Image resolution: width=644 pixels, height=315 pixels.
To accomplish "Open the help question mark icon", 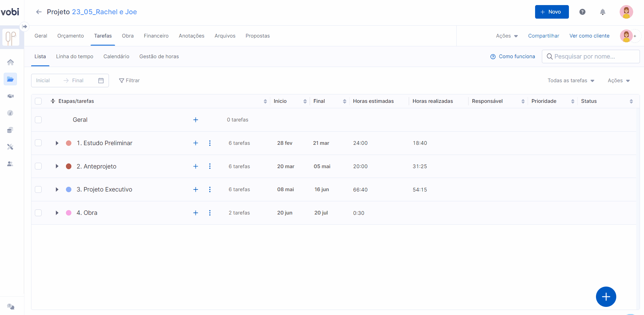I will [x=582, y=12].
